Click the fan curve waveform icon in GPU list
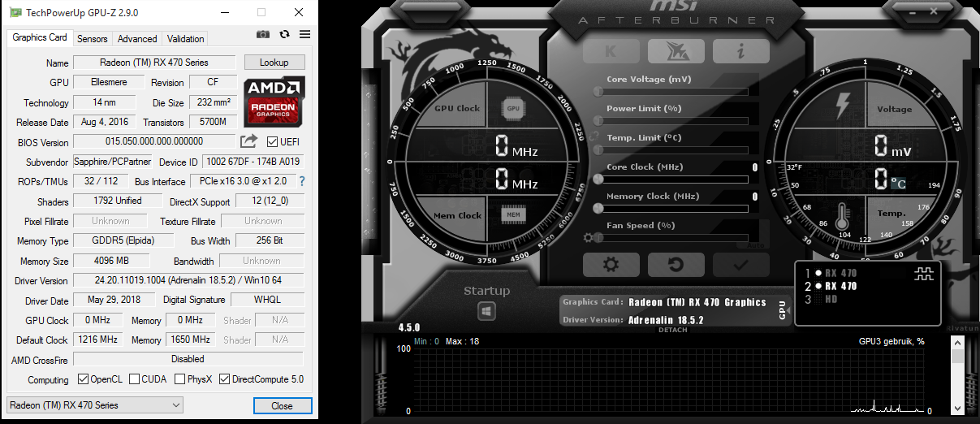Viewport: 980px width, 424px height. (924, 274)
